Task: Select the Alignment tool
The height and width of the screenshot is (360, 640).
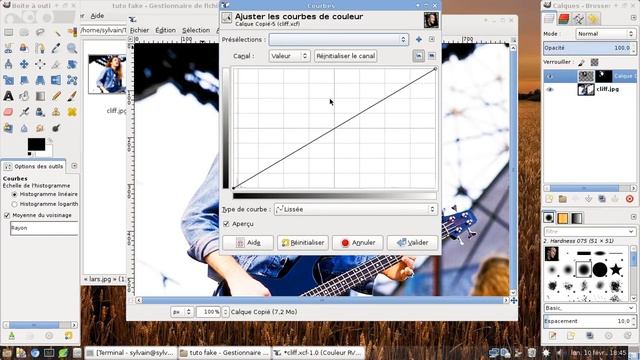Action: point(40,64)
